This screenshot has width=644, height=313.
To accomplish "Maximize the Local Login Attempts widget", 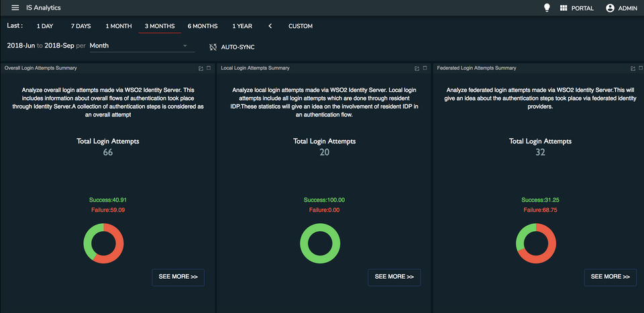I will (425, 68).
